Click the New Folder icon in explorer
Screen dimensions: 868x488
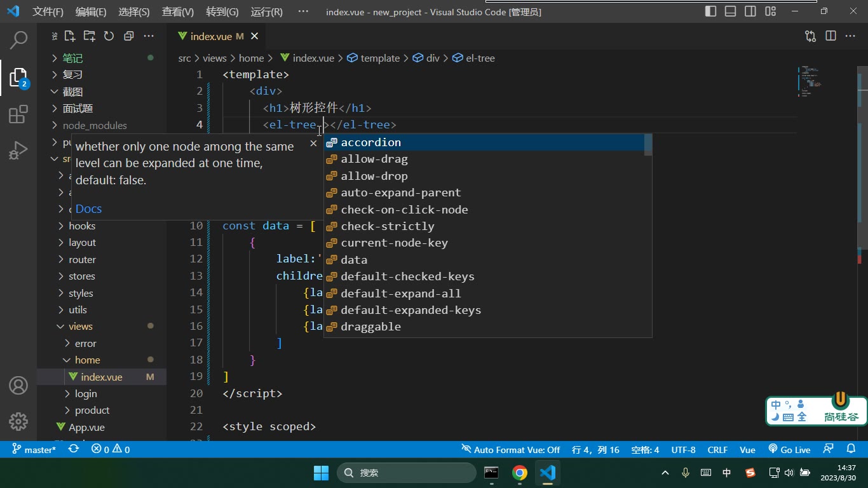90,36
